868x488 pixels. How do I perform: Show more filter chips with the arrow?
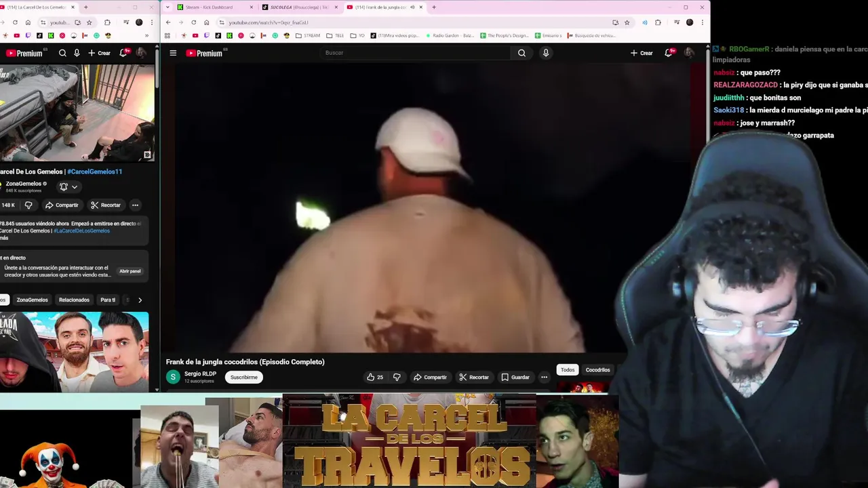140,300
